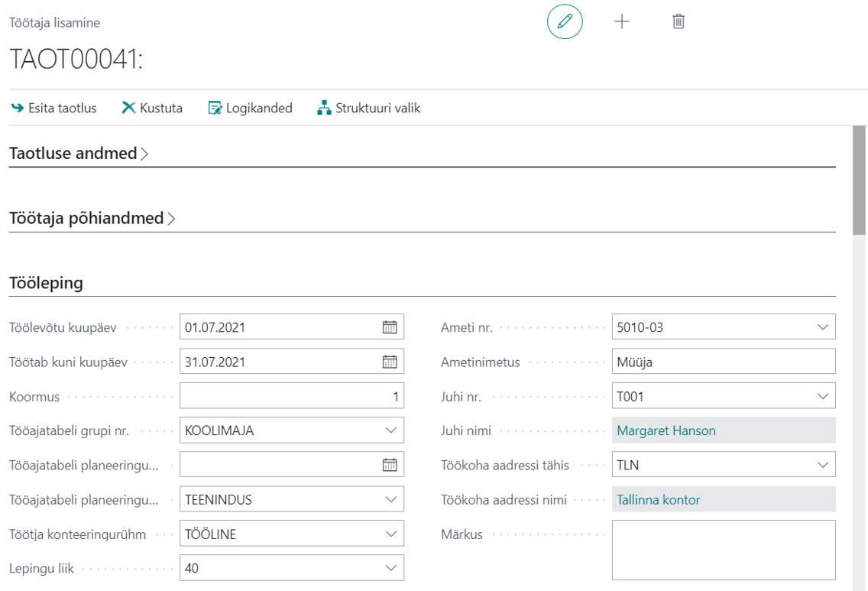Screen dimensions: 868x591
Task: Expand the Taotluse andmed section
Action: click(x=79, y=154)
